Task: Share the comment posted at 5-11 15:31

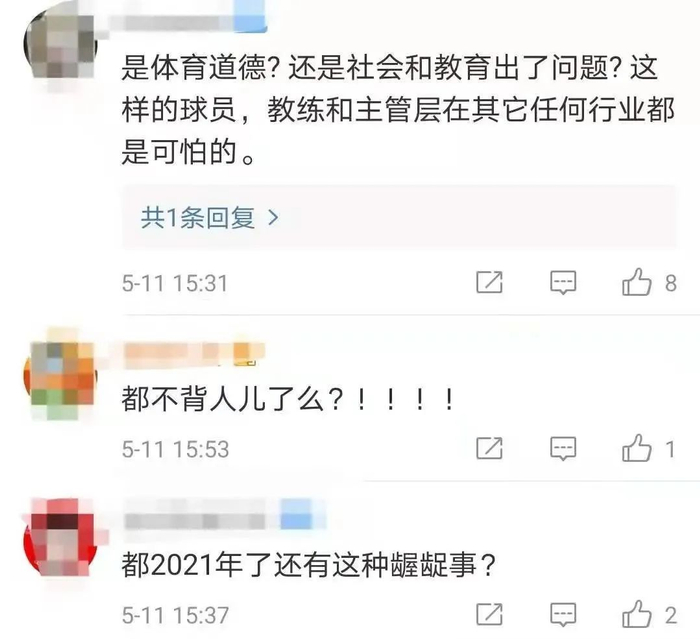Action: pos(489,282)
